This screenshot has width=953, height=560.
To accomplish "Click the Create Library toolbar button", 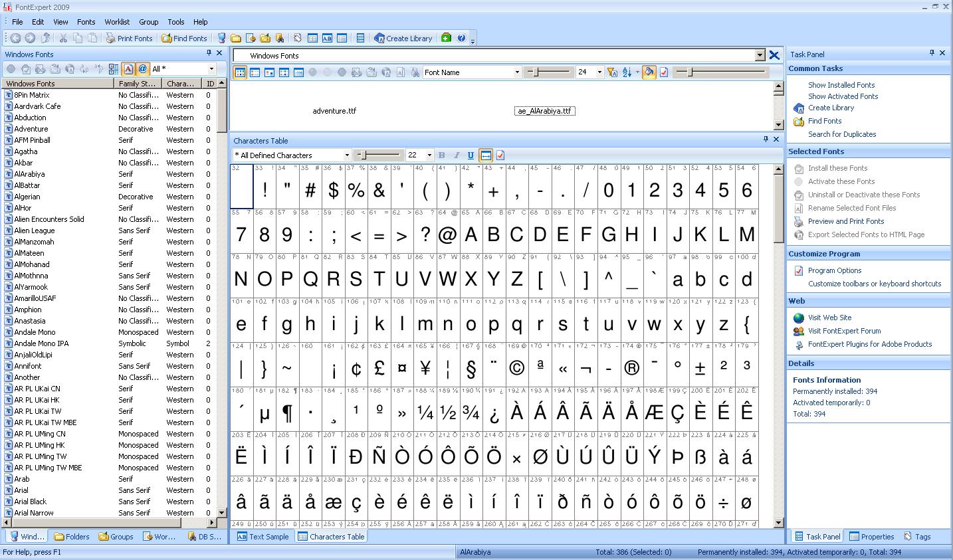I will pyautogui.click(x=403, y=39).
